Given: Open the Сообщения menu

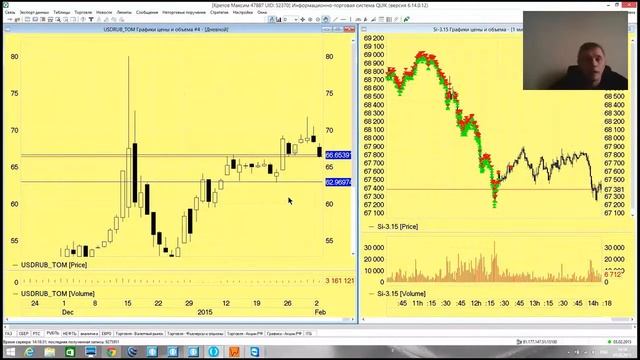Looking at the screenshot, I should click(147, 12).
